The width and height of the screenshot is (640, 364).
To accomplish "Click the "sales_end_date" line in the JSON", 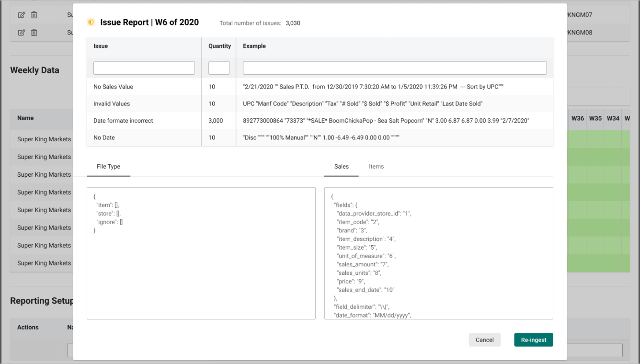I will (366, 290).
